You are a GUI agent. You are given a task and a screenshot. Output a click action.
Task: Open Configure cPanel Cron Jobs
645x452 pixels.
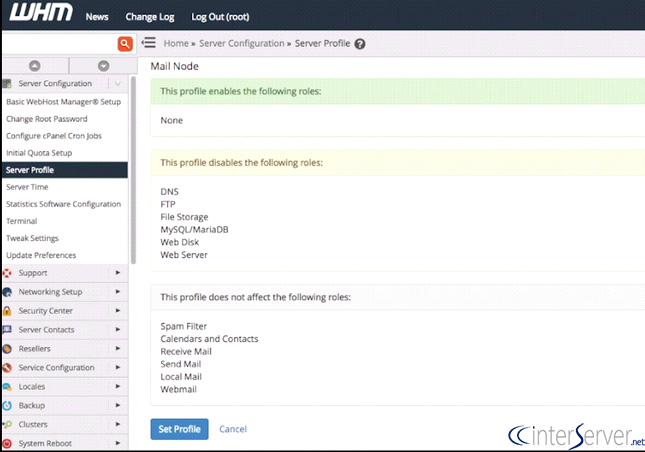54,136
